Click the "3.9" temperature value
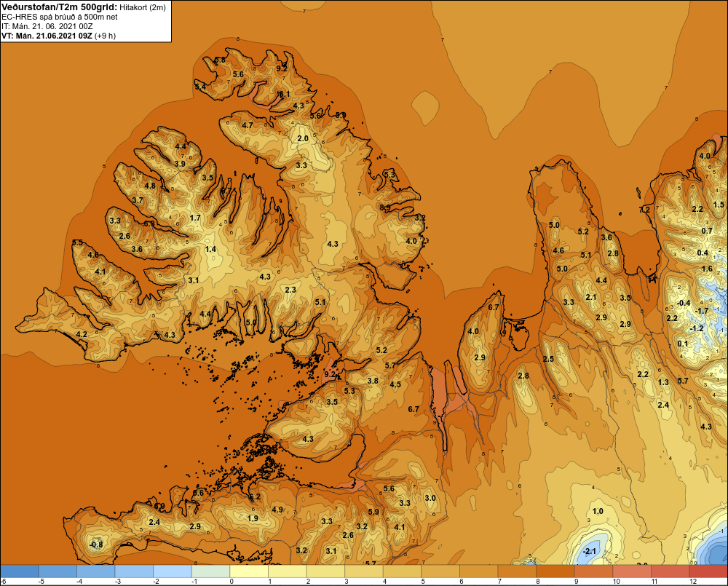 coord(180,164)
